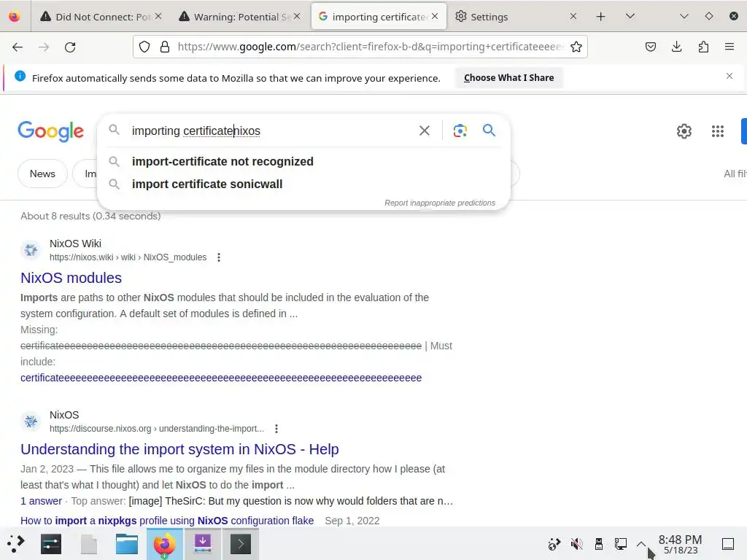Bookmark this page with the star
This screenshot has height=560, width=747.
[x=576, y=47]
